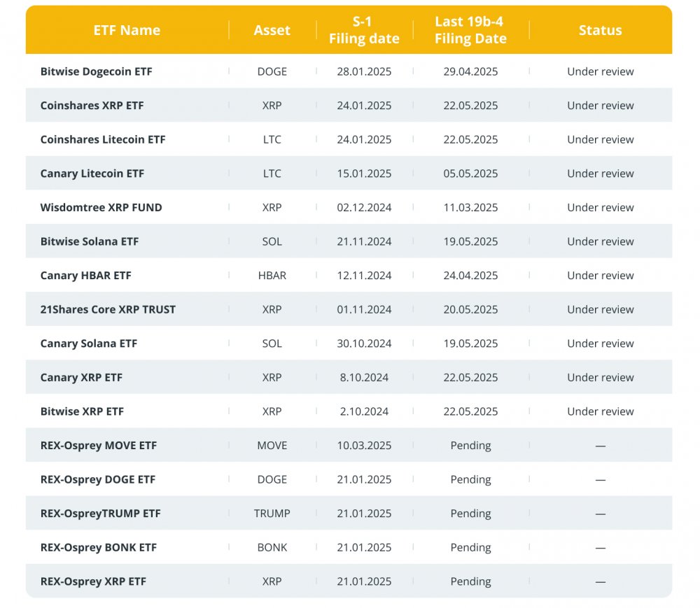Select "21.01.2025" in REX-Osprey XRP ETF row

click(x=364, y=581)
